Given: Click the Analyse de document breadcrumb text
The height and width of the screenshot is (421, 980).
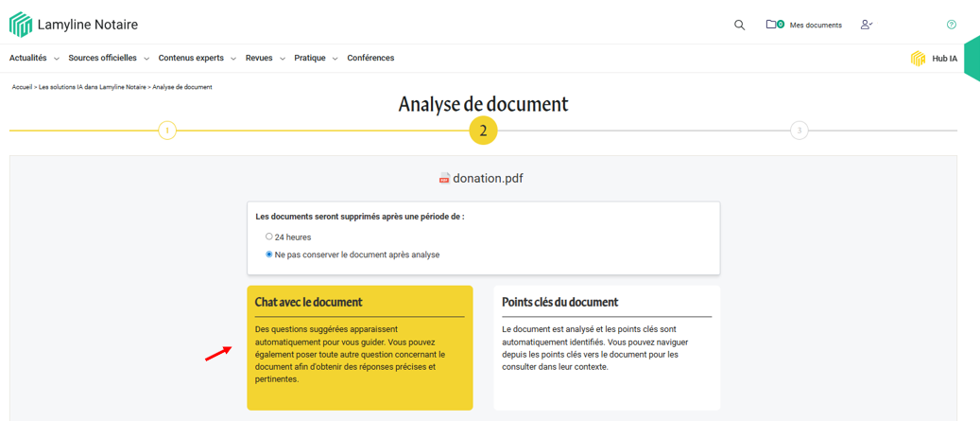Looking at the screenshot, I should pyautogui.click(x=181, y=87).
